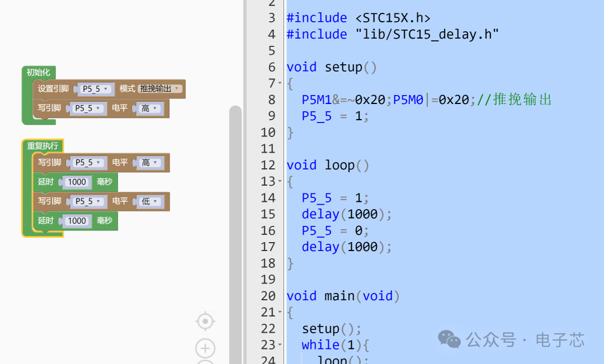Screen dimensions: 604x364
Task: Open the 高 level dropdown in the 初始化 block
Action: [x=149, y=108]
